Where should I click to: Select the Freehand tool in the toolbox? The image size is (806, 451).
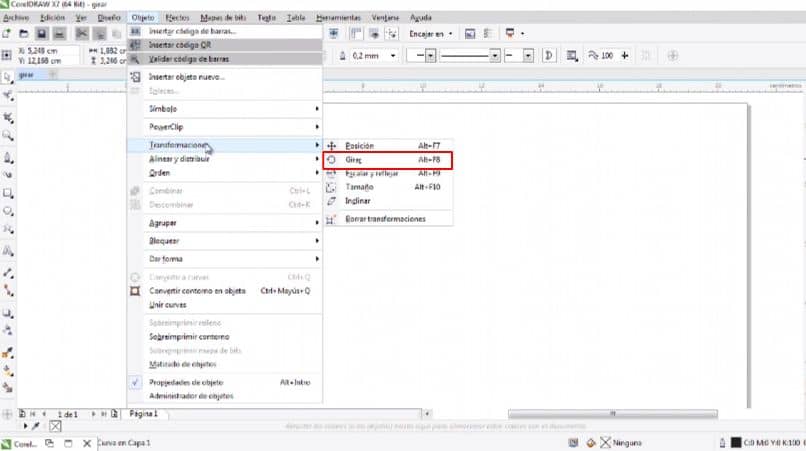pos(7,158)
